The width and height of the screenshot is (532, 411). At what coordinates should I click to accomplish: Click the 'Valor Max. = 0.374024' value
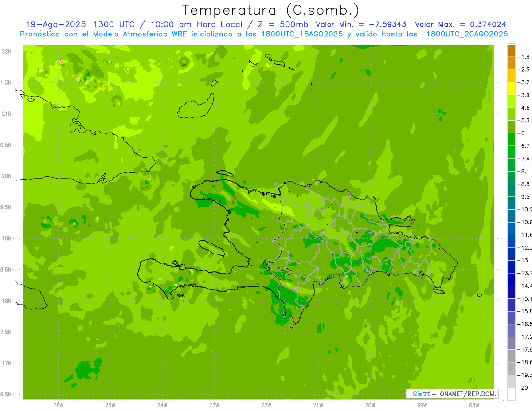click(460, 24)
